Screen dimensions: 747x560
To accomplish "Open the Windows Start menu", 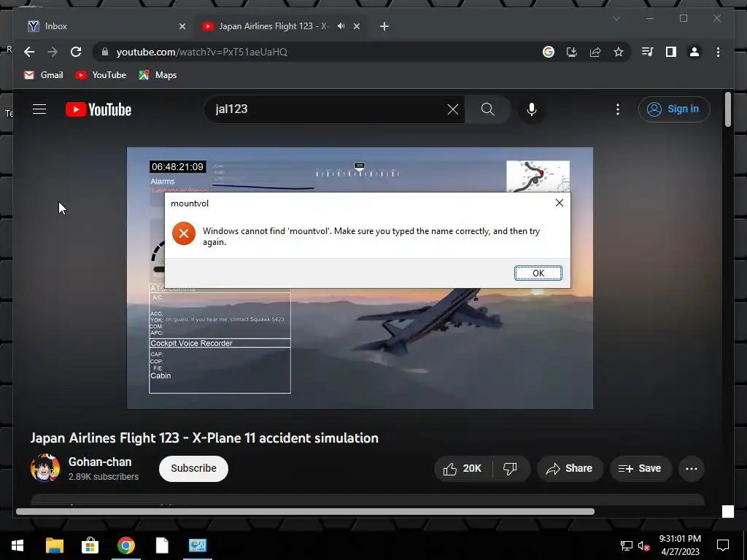I will (x=18, y=545).
